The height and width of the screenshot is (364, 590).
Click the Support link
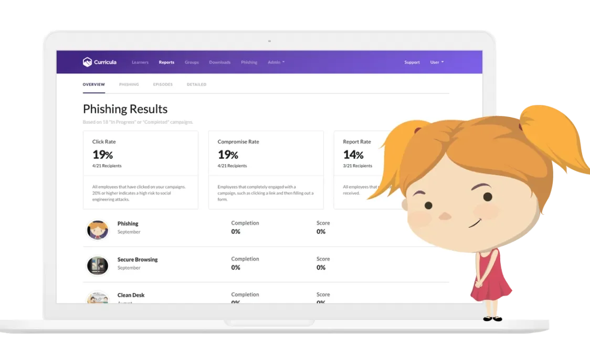click(x=412, y=62)
